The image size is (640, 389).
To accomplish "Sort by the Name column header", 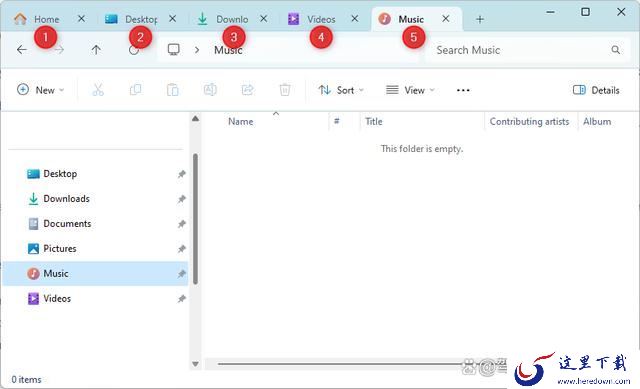I will click(241, 122).
